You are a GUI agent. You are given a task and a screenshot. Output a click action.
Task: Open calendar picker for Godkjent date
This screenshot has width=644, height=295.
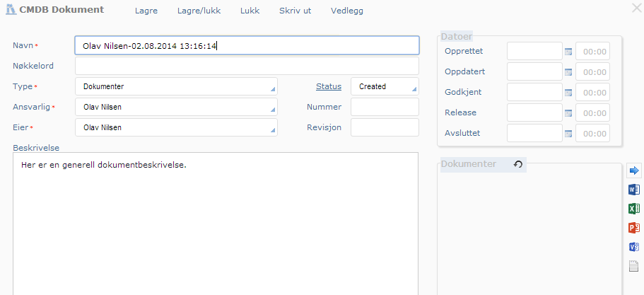(568, 93)
